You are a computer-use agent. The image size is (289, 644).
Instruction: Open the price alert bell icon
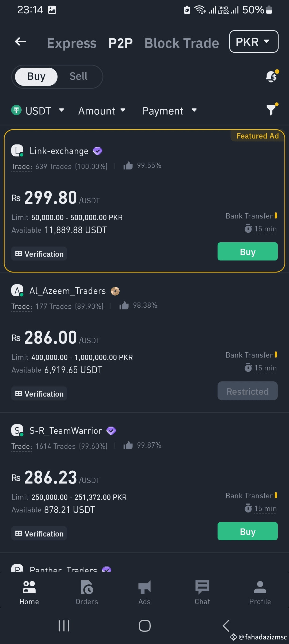[272, 76]
